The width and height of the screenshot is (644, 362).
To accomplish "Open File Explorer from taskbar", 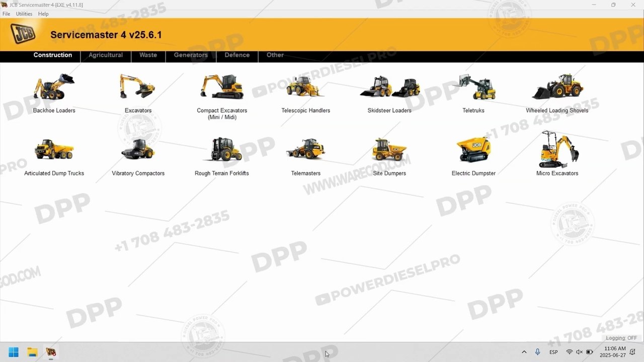I will click(x=32, y=352).
